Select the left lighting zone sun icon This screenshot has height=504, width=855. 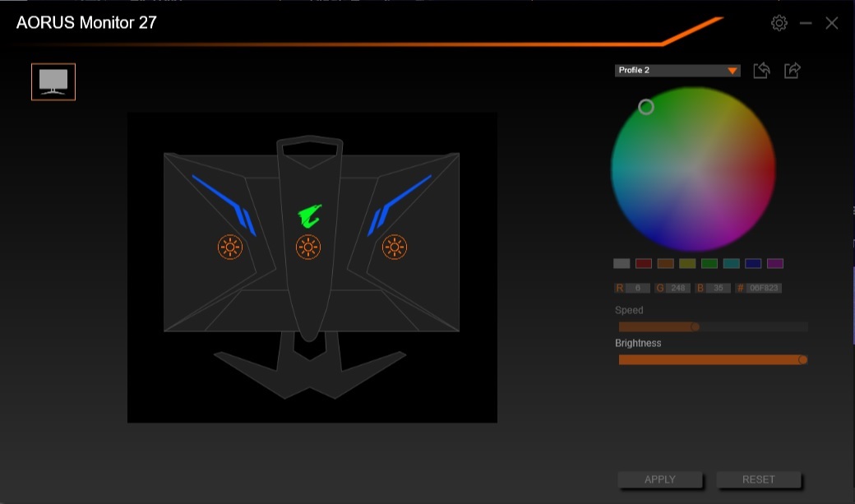tap(230, 247)
